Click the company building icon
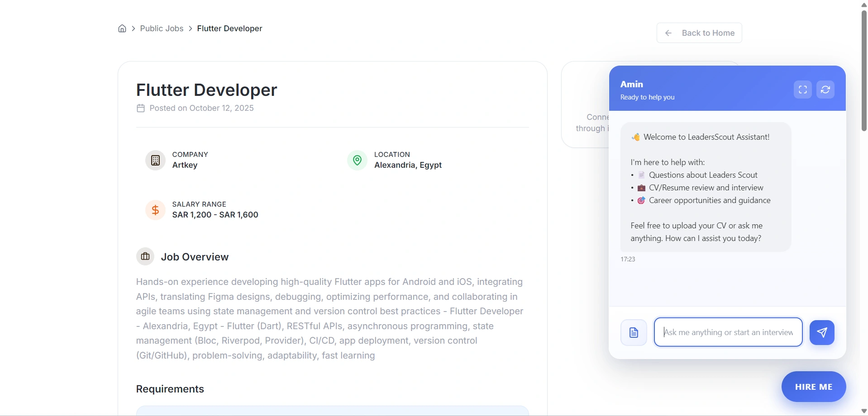Image resolution: width=868 pixels, height=416 pixels. (155, 160)
